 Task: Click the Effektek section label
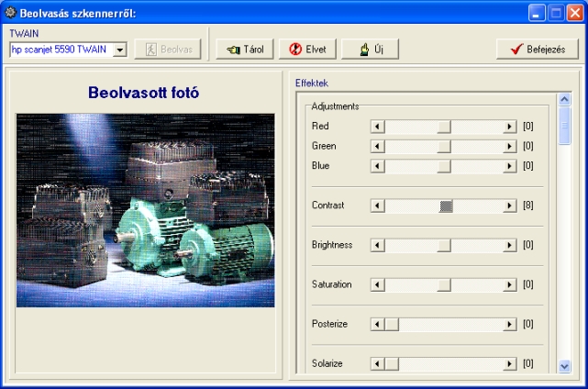pyautogui.click(x=312, y=83)
